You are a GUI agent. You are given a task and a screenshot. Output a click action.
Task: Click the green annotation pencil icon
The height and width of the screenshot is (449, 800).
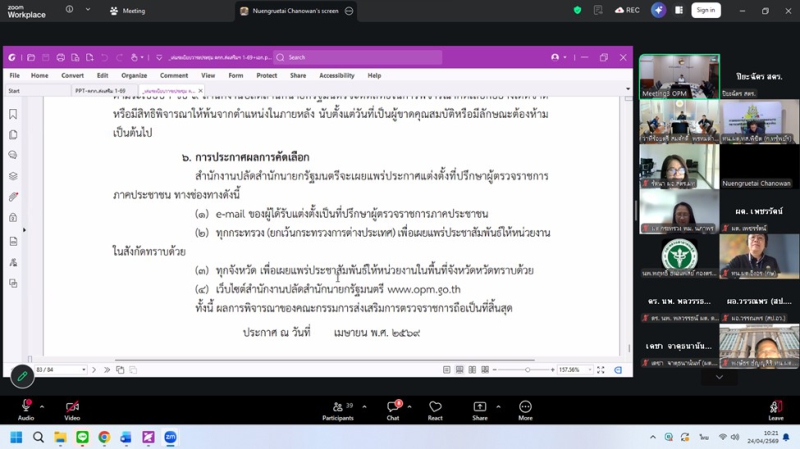pyautogui.click(x=22, y=376)
